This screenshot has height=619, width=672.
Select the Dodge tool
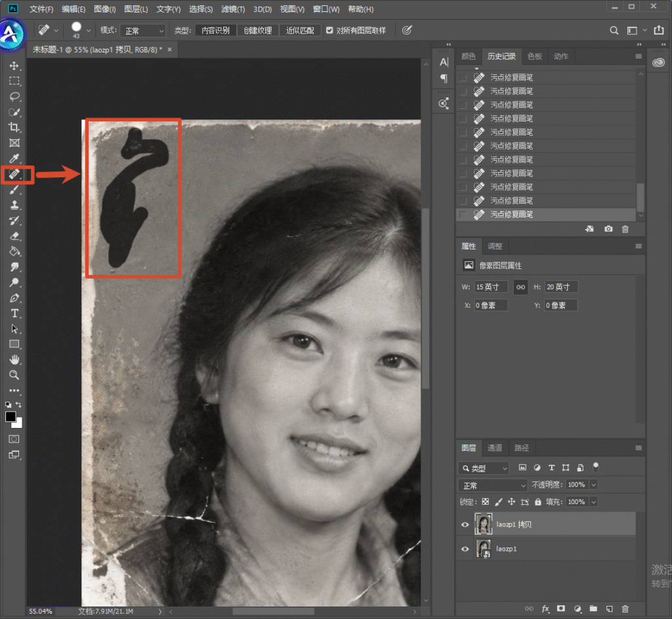pyautogui.click(x=14, y=282)
